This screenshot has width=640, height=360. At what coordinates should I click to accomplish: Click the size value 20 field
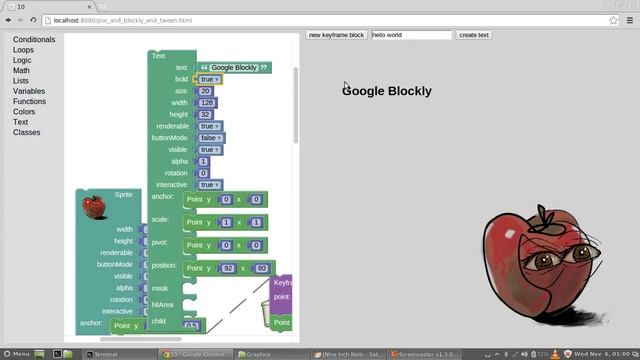pyautogui.click(x=205, y=91)
